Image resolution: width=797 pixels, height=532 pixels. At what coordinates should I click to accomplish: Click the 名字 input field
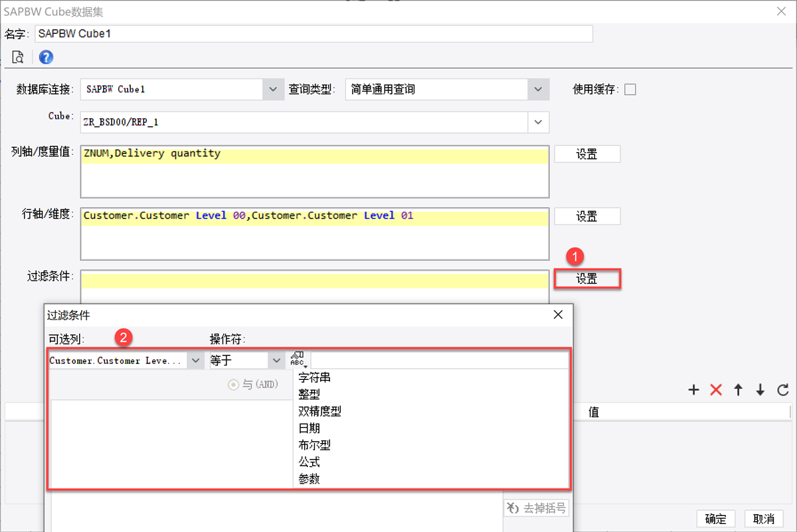pos(313,33)
